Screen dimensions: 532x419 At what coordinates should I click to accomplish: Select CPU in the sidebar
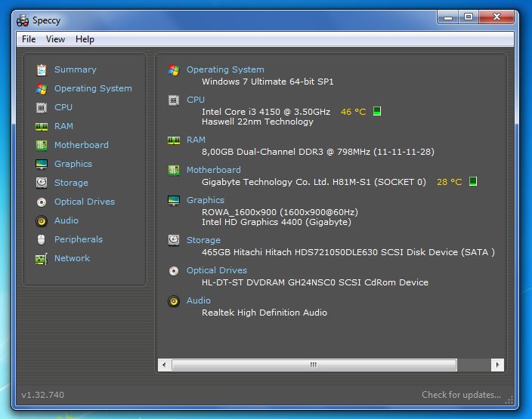point(63,107)
